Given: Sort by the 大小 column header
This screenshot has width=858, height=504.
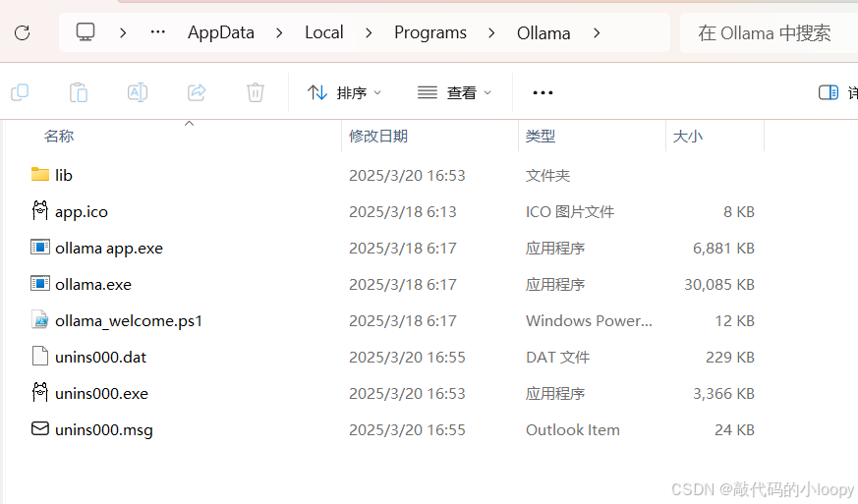Looking at the screenshot, I should pyautogui.click(x=687, y=136).
